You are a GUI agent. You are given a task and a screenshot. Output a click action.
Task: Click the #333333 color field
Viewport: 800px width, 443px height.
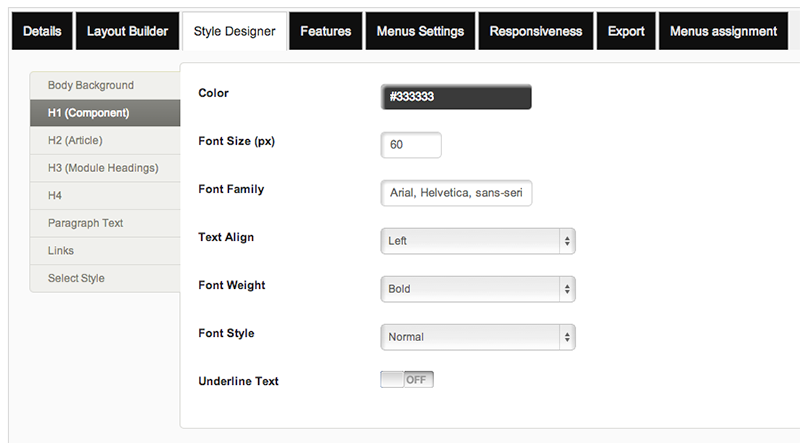(x=456, y=97)
